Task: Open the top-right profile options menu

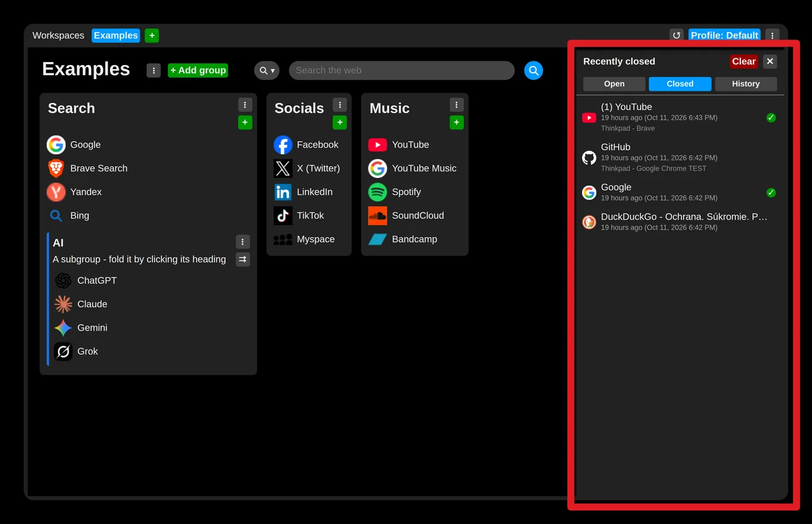Action: point(772,35)
